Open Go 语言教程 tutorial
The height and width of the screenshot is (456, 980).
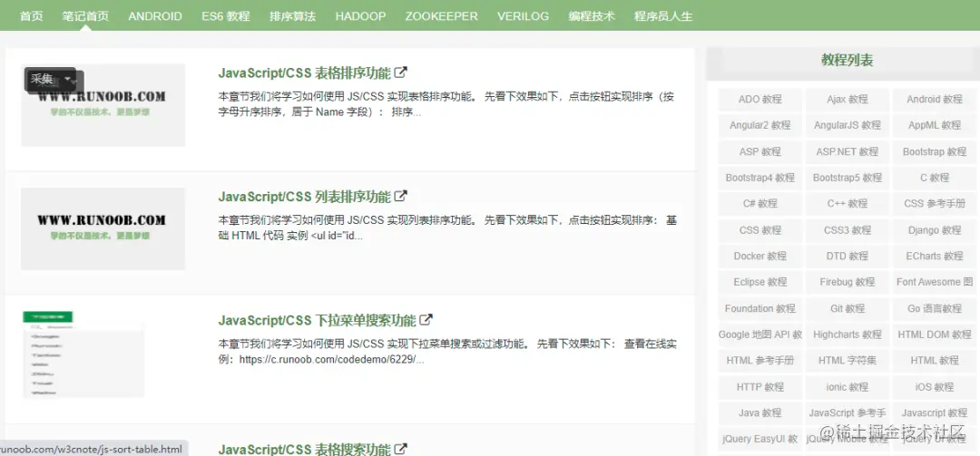click(935, 308)
